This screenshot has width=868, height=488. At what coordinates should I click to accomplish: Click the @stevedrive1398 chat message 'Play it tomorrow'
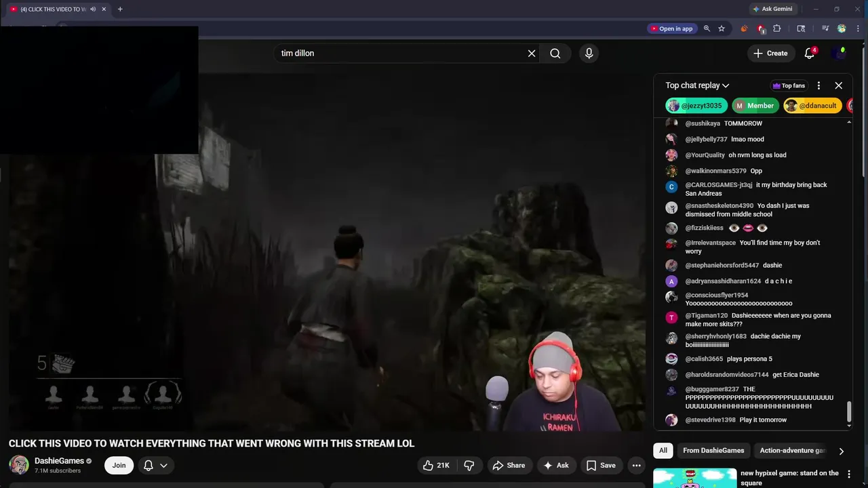coord(763,420)
